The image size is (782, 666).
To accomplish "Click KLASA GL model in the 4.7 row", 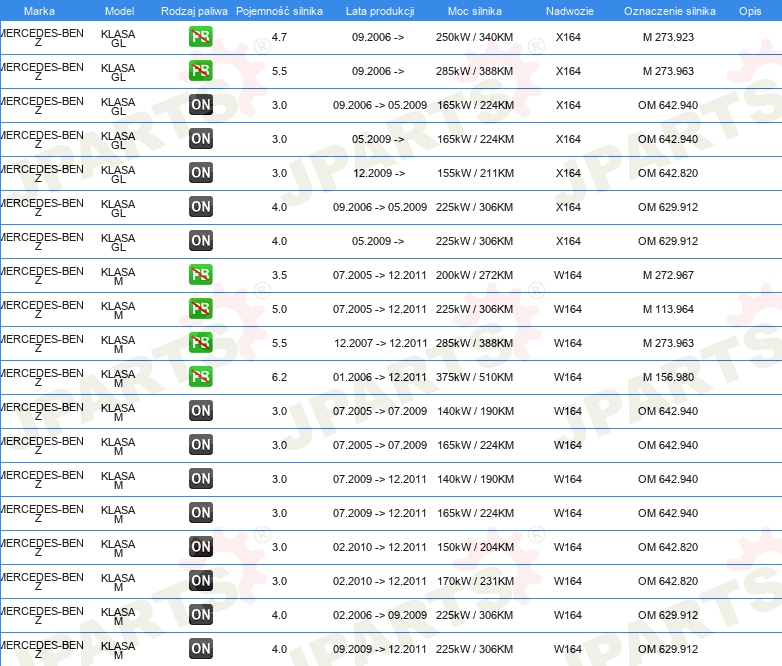I will [x=118, y=38].
